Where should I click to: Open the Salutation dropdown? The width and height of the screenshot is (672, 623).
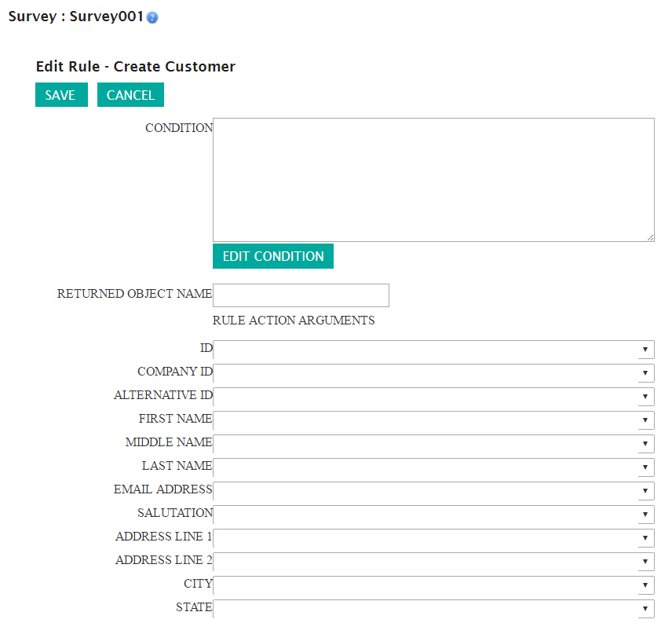[433, 515]
